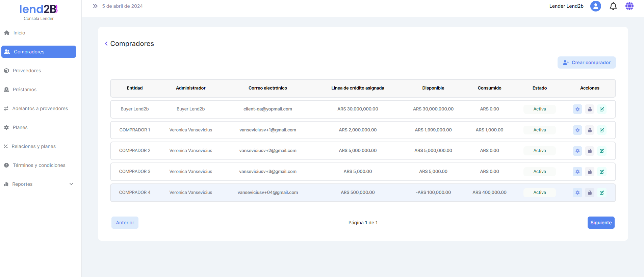Navigate to Adelantos a proveedores
Screen dimensions: 644x277
40,108
